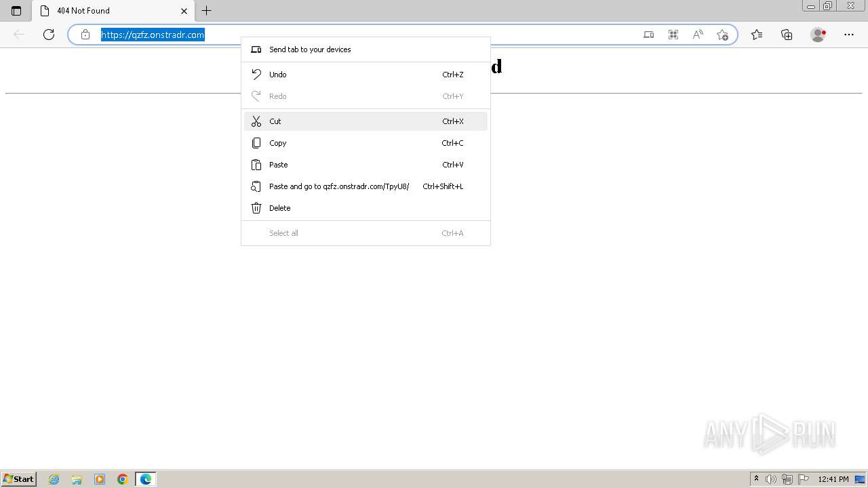Open Collections icon in toolbar
This screenshot has width=868, height=488.
tap(787, 35)
